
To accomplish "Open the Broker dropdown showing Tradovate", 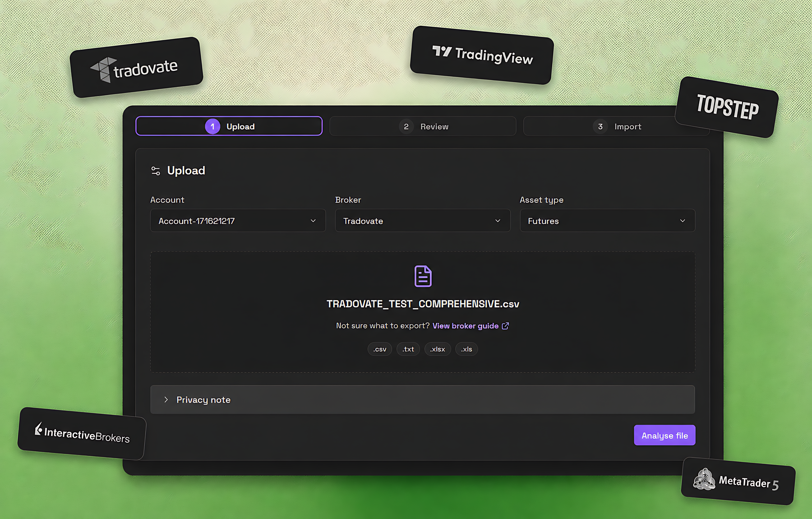I will tap(423, 221).
